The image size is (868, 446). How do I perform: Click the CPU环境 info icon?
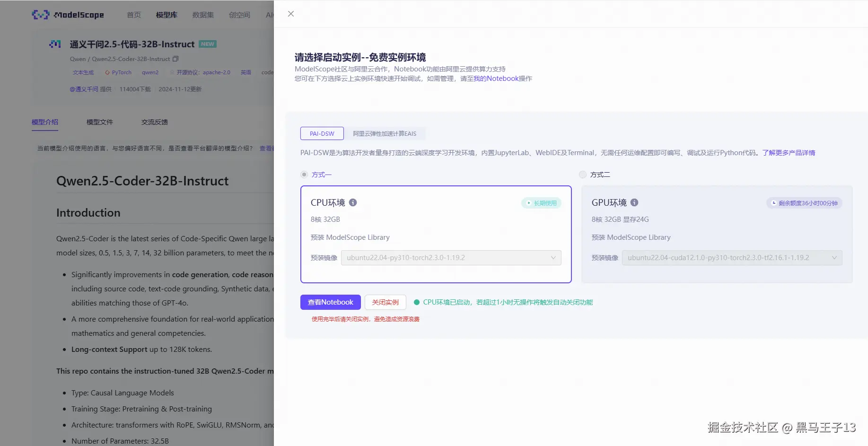click(353, 202)
